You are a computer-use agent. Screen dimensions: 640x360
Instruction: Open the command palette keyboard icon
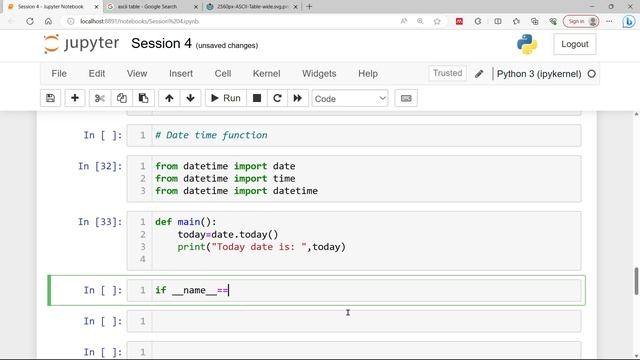406,98
